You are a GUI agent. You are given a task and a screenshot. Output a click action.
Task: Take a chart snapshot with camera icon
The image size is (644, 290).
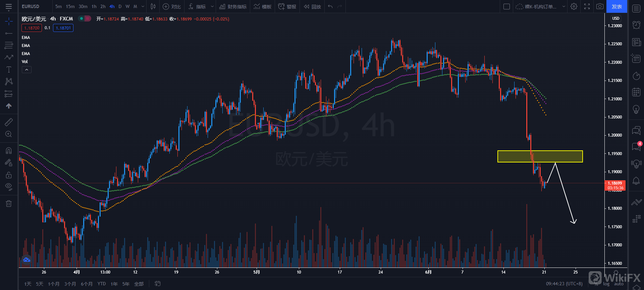[600, 6]
